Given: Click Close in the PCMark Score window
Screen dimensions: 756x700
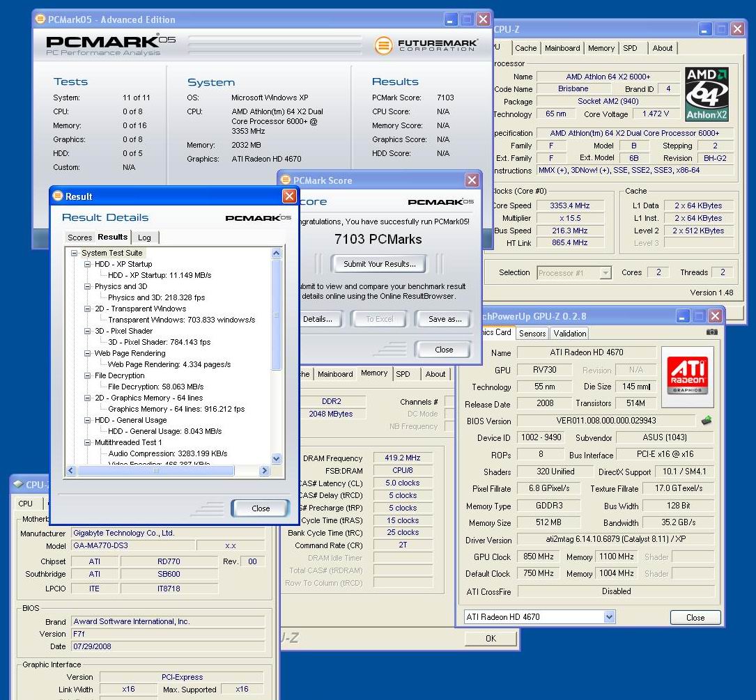Looking at the screenshot, I should click(x=444, y=350).
